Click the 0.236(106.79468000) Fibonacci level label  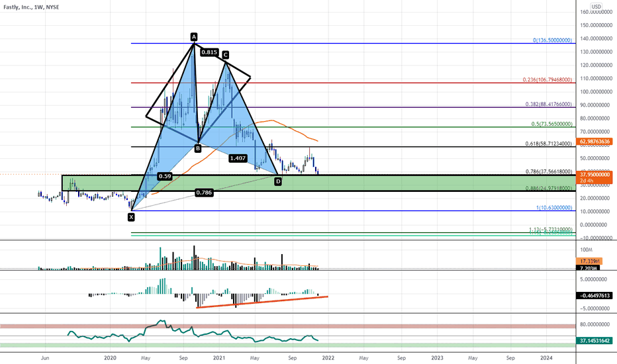coord(547,79)
